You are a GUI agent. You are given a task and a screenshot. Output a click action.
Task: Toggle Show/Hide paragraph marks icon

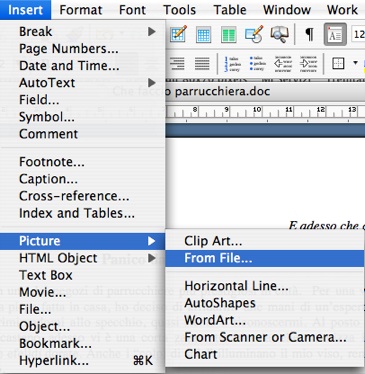click(x=309, y=34)
